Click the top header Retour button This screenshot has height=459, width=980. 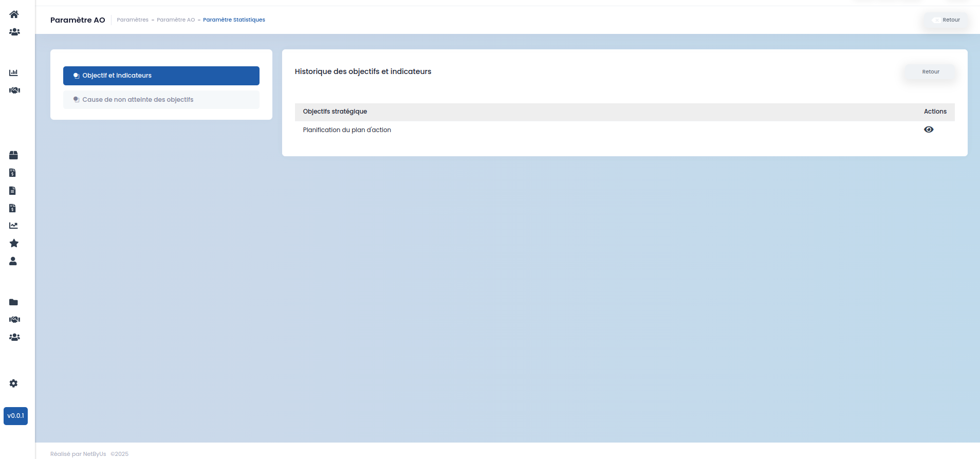(x=946, y=20)
